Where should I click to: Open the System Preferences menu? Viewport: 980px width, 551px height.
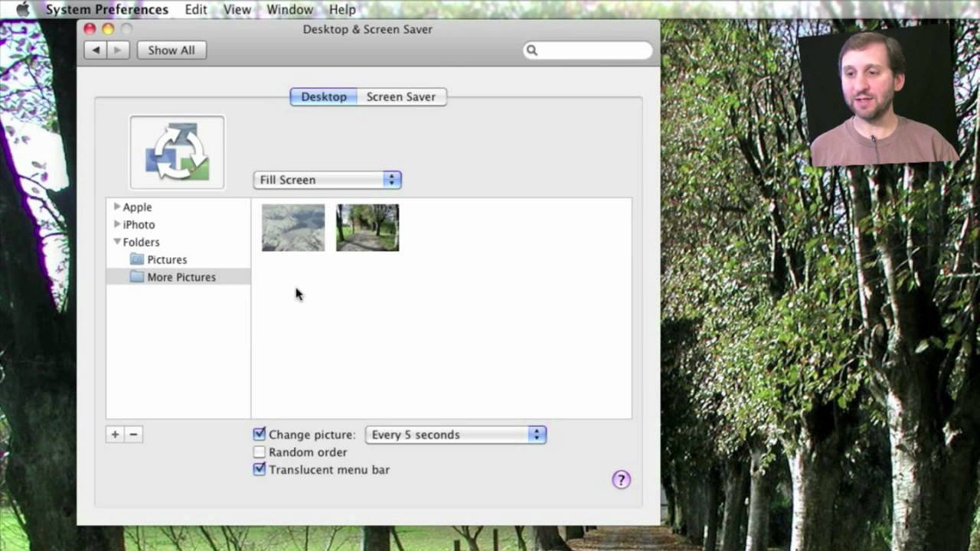pyautogui.click(x=107, y=9)
